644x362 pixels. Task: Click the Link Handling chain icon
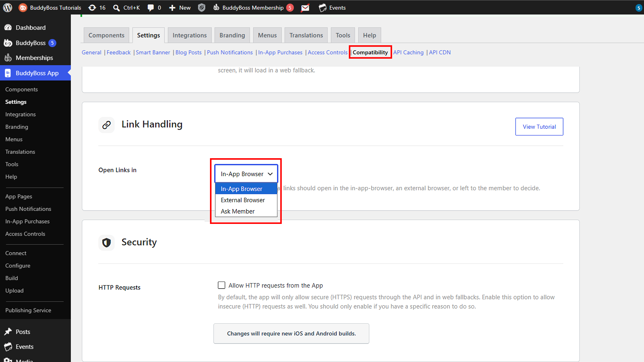(106, 125)
